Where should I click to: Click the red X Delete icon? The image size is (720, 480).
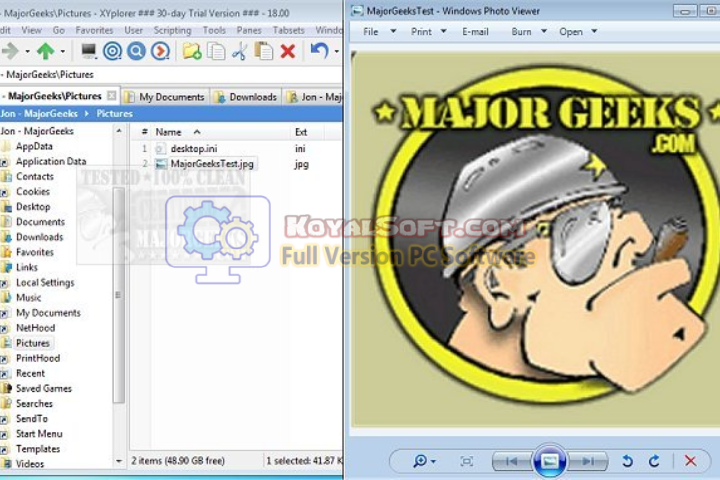pos(288,51)
